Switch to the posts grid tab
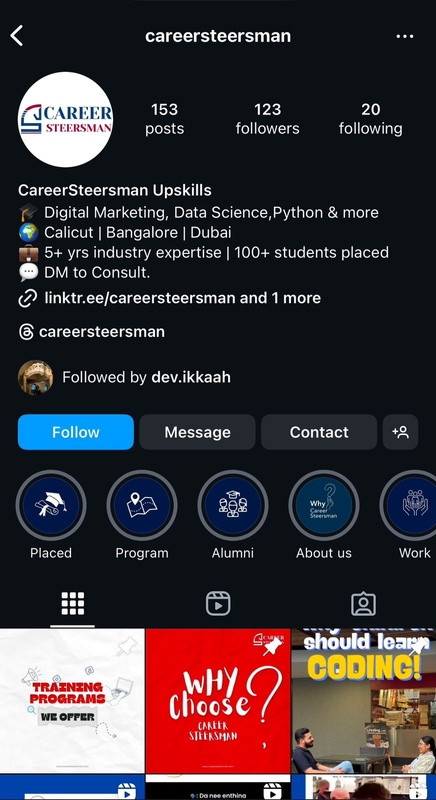 coord(73,604)
